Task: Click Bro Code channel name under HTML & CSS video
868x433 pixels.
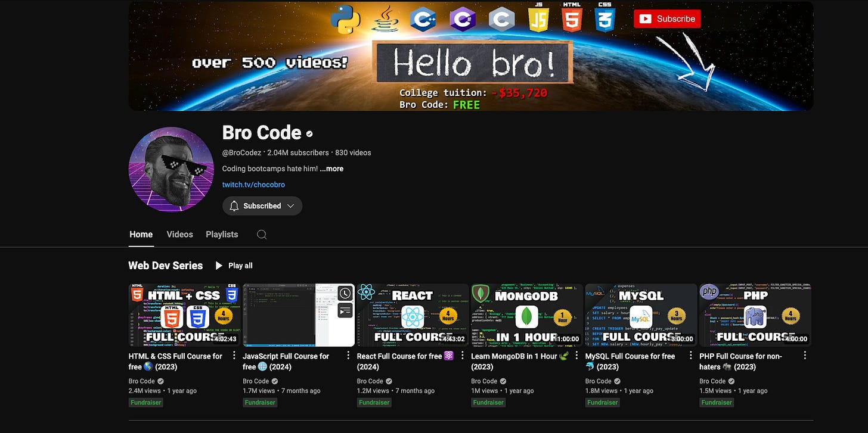Action: click(142, 381)
